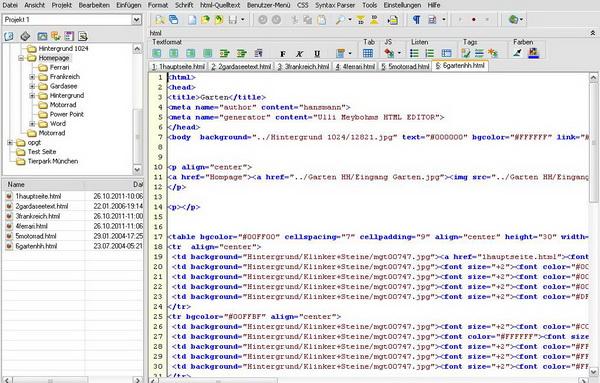Click the Bold (F) formatting icon
The height and width of the screenshot is (383, 600).
283,54
